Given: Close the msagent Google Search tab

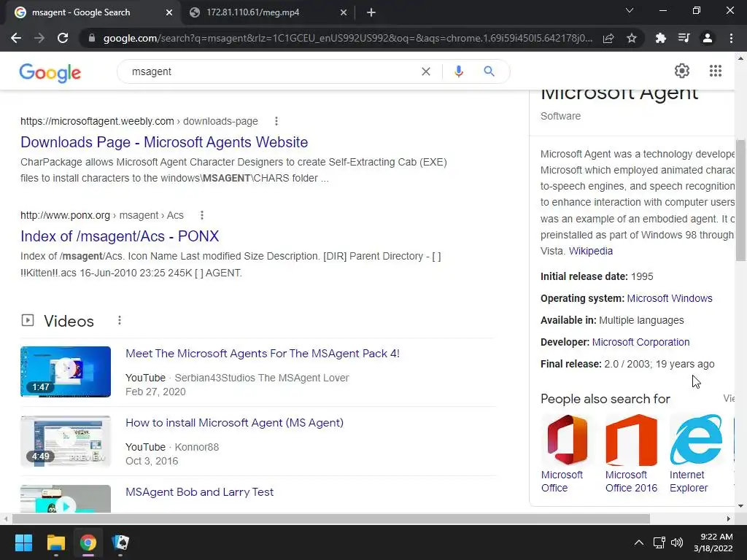Looking at the screenshot, I should click(169, 13).
